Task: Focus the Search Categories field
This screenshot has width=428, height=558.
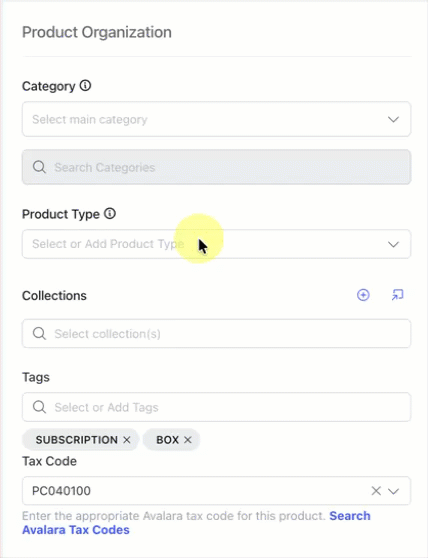Action: pyautogui.click(x=217, y=167)
